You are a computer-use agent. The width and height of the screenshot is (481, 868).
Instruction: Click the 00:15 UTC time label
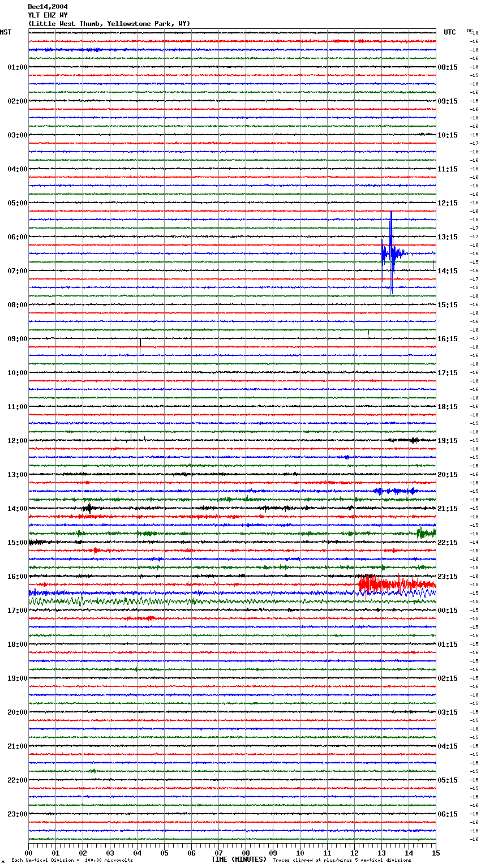[x=448, y=611]
